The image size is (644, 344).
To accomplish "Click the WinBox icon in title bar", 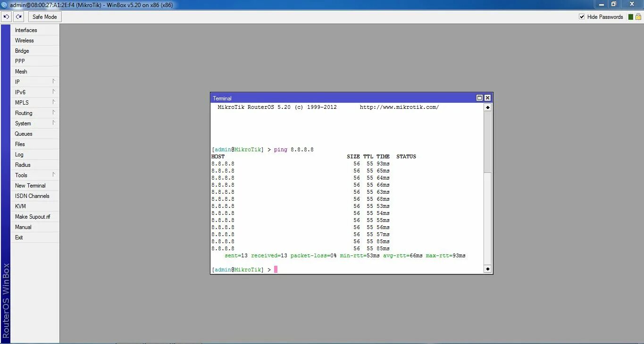I will pos(4,4).
